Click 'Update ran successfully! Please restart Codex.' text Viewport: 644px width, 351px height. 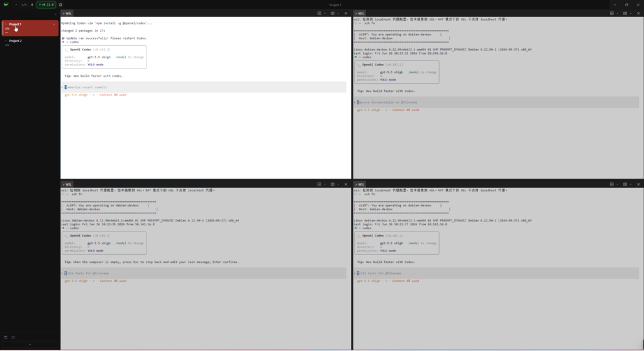tap(106, 38)
